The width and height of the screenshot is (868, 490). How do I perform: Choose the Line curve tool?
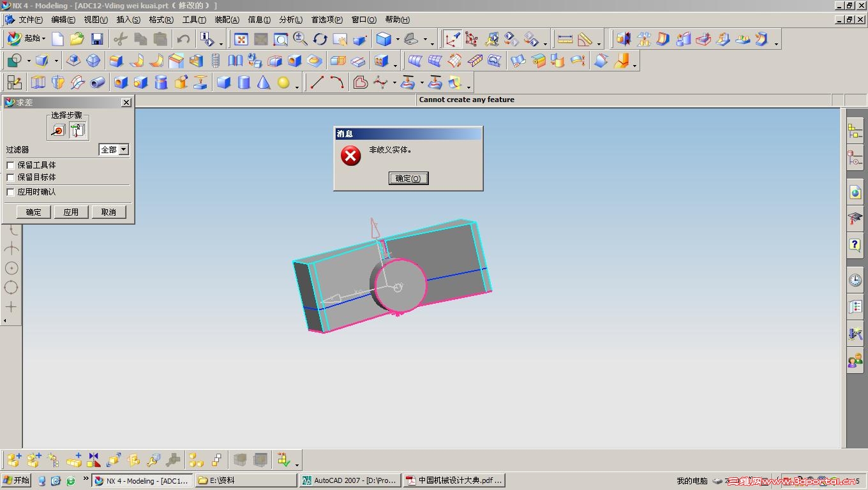[x=317, y=82]
